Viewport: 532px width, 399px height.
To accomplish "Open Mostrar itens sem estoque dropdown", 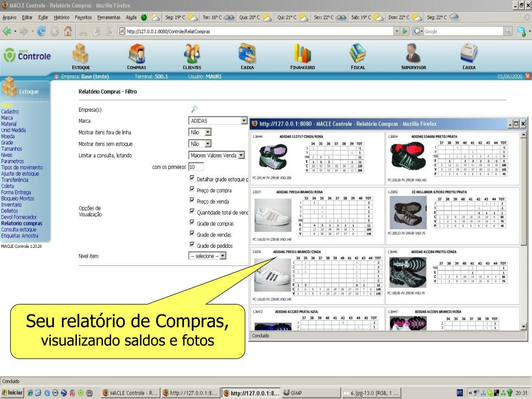I will [200, 143].
